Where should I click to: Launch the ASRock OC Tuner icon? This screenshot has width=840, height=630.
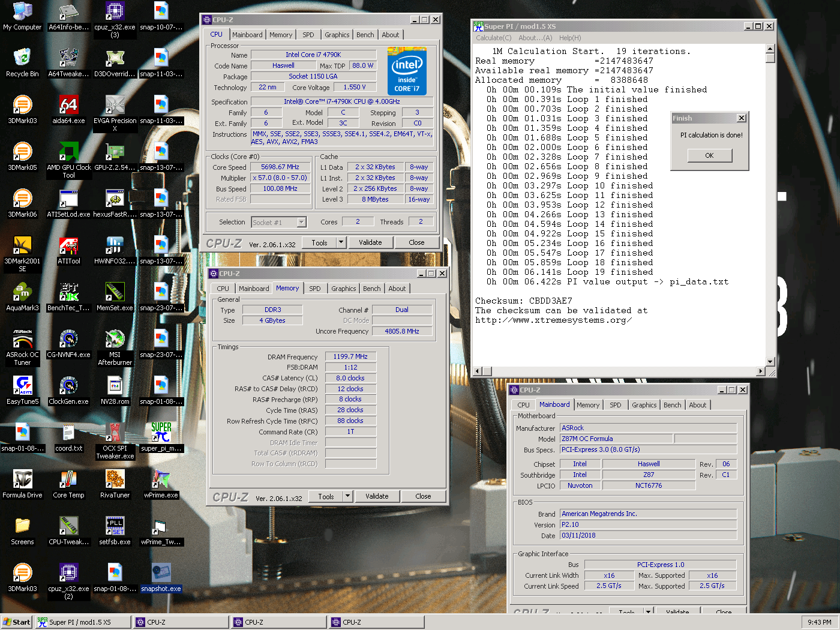(x=22, y=348)
